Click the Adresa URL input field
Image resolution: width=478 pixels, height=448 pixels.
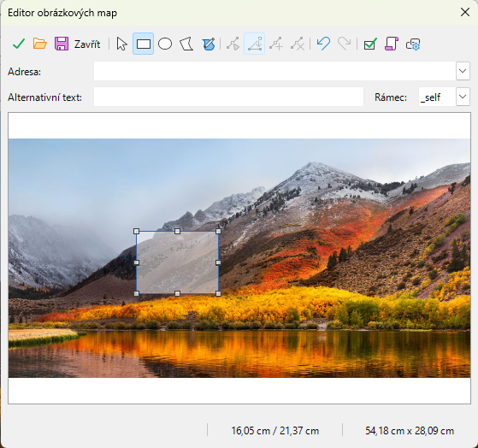coord(274,71)
